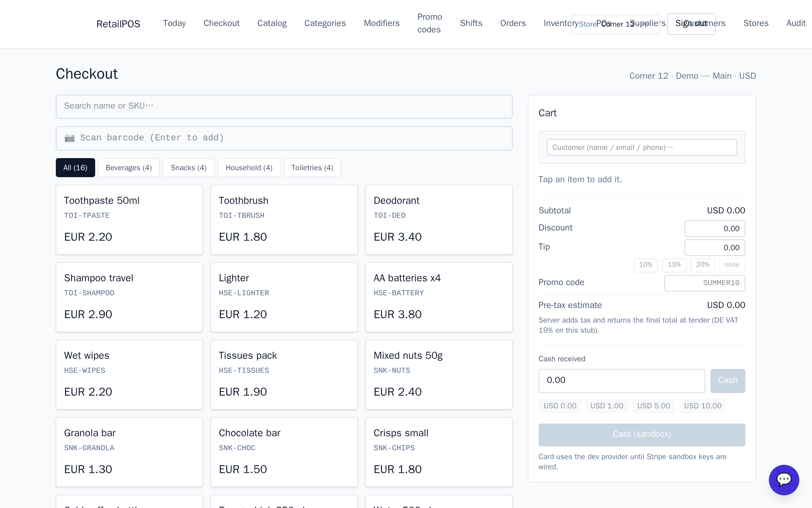Viewport: 812px width, 508px height.
Task: Add Granola bar to the cart
Action: click(129, 452)
